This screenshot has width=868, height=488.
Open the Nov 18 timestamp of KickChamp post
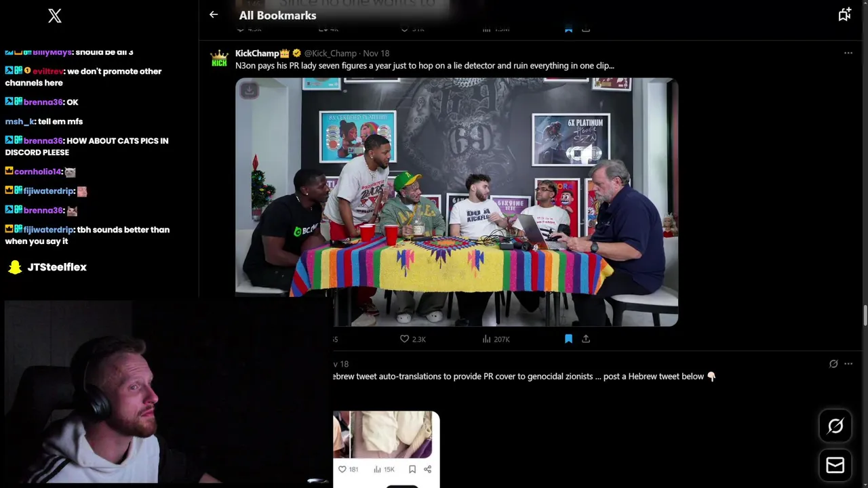tap(376, 53)
